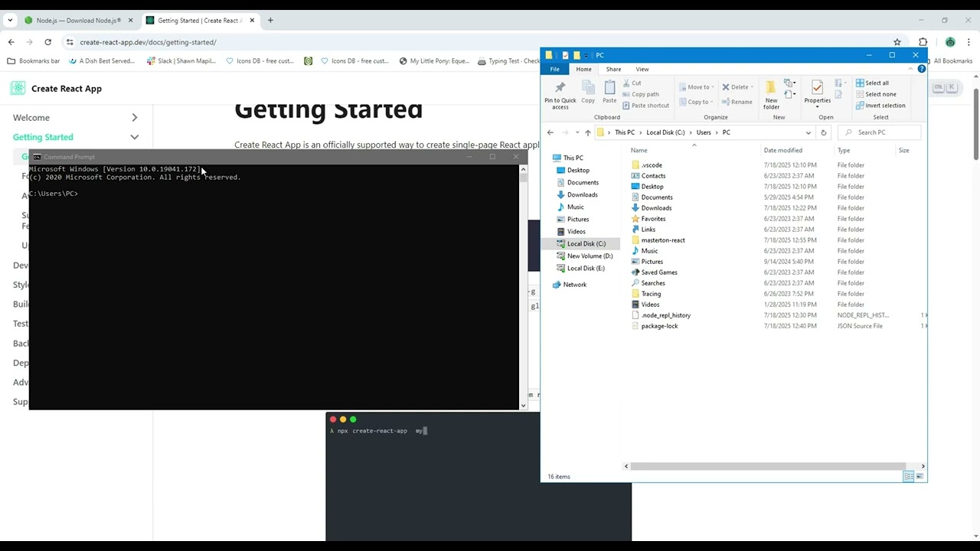
Task: Open the Copy to dropdown
Action: coord(697,102)
